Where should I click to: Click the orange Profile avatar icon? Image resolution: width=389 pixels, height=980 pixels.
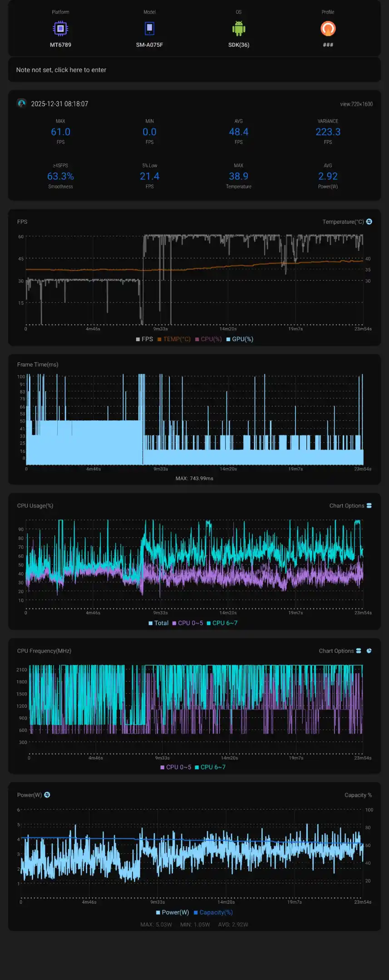328,29
